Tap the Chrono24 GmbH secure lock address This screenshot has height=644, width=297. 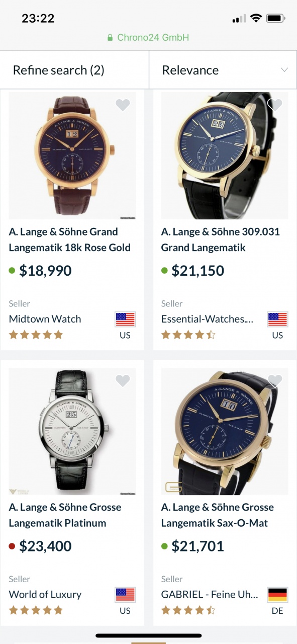148,37
